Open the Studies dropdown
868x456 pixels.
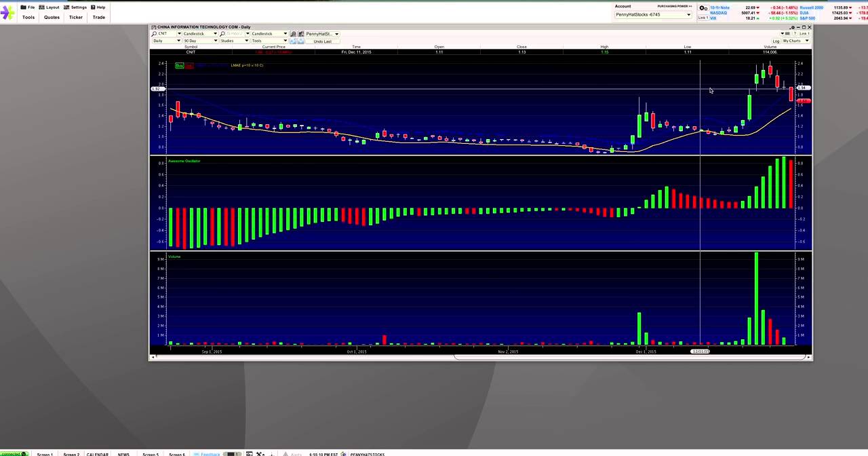coord(235,41)
